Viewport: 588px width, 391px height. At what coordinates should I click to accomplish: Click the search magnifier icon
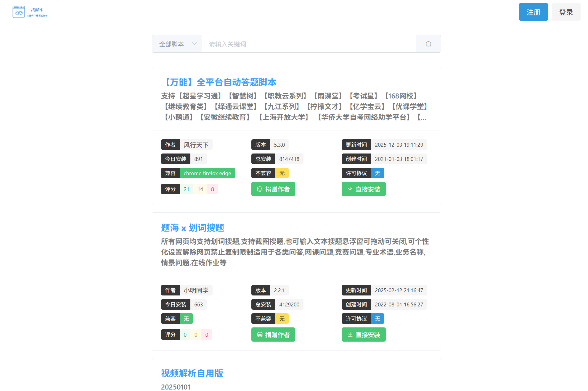tap(428, 44)
